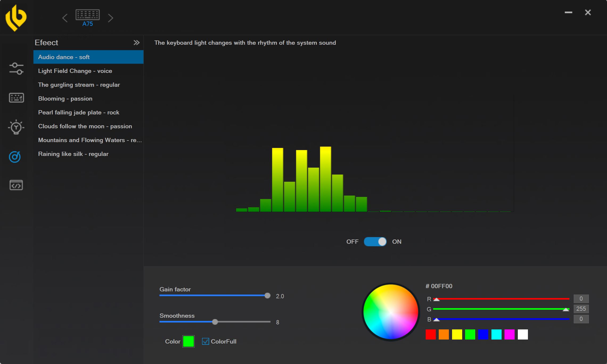Select Light Field Change - voice effect

pos(88,71)
